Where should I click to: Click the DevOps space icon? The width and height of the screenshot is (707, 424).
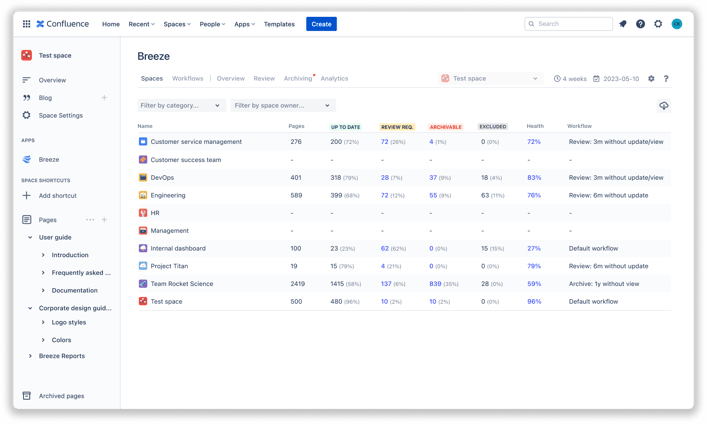[x=143, y=177]
